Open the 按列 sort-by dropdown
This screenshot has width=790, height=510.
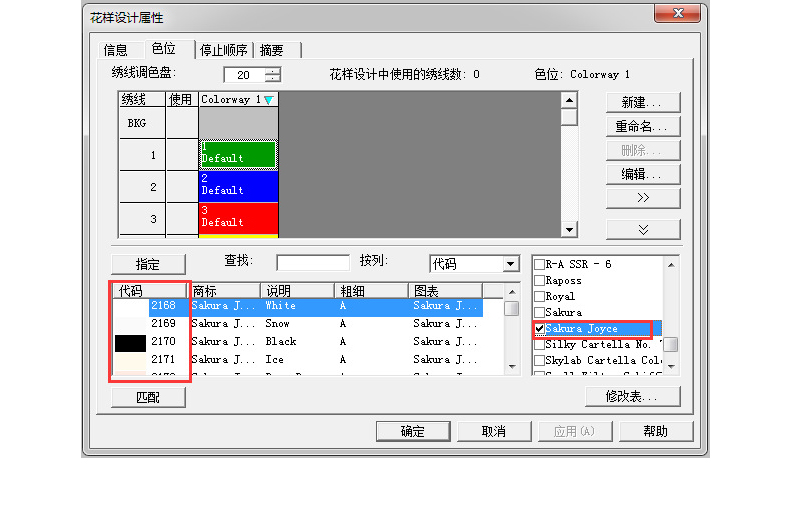click(x=511, y=264)
